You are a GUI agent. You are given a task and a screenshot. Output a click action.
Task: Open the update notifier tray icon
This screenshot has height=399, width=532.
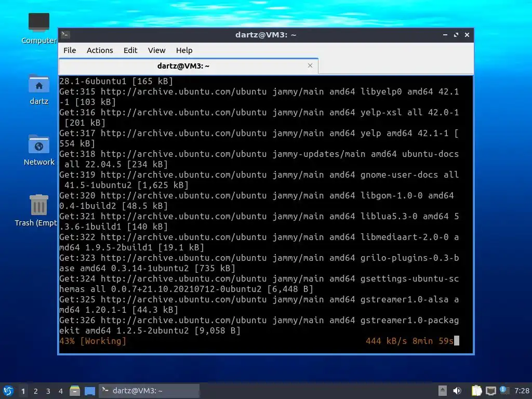point(504,390)
